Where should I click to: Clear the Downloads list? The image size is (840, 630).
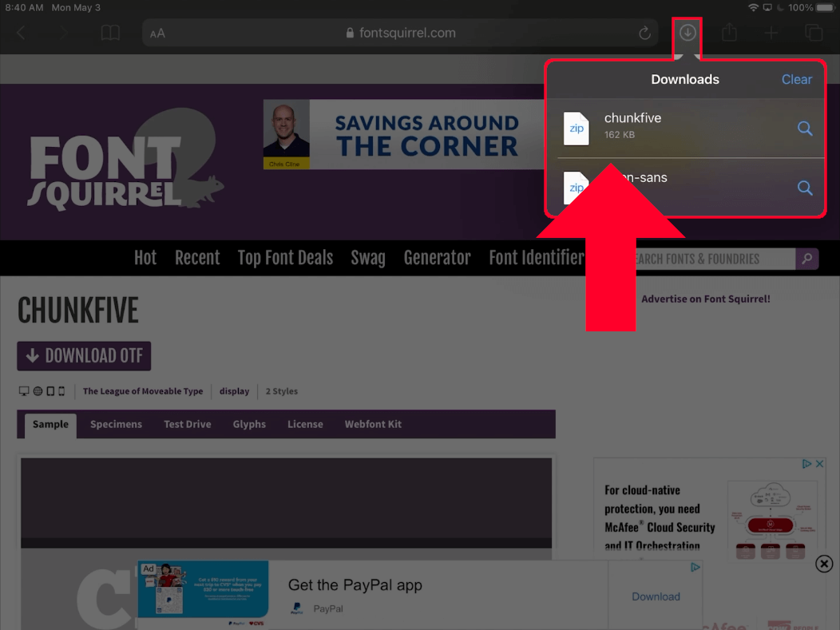click(797, 79)
